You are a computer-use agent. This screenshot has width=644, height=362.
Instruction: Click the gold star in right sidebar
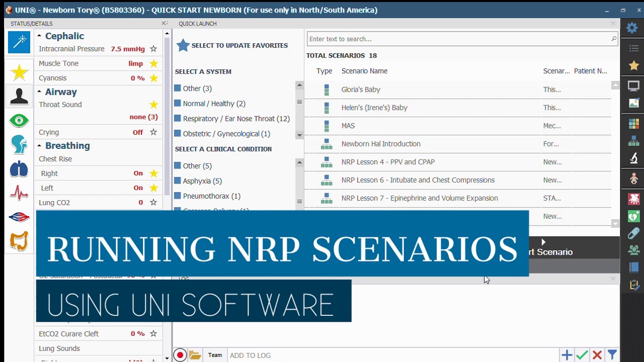point(633,66)
